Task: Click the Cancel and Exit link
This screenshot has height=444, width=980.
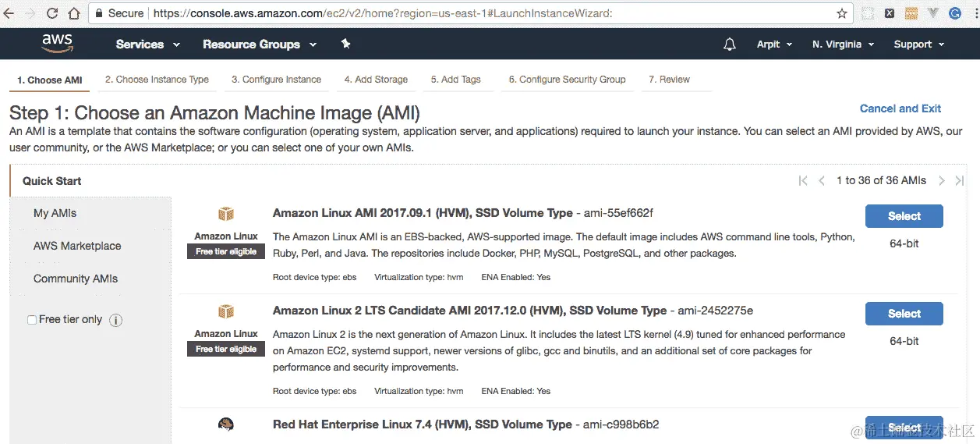Action: coord(900,108)
